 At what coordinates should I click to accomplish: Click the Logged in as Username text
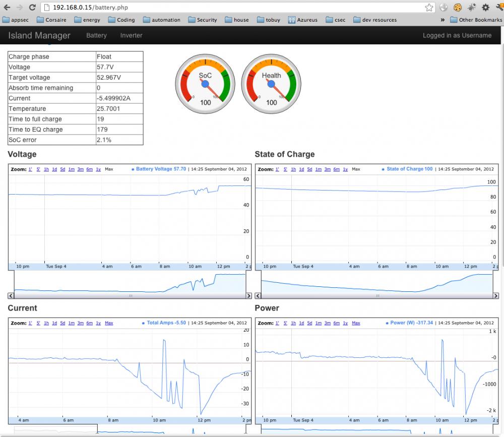pyautogui.click(x=457, y=35)
